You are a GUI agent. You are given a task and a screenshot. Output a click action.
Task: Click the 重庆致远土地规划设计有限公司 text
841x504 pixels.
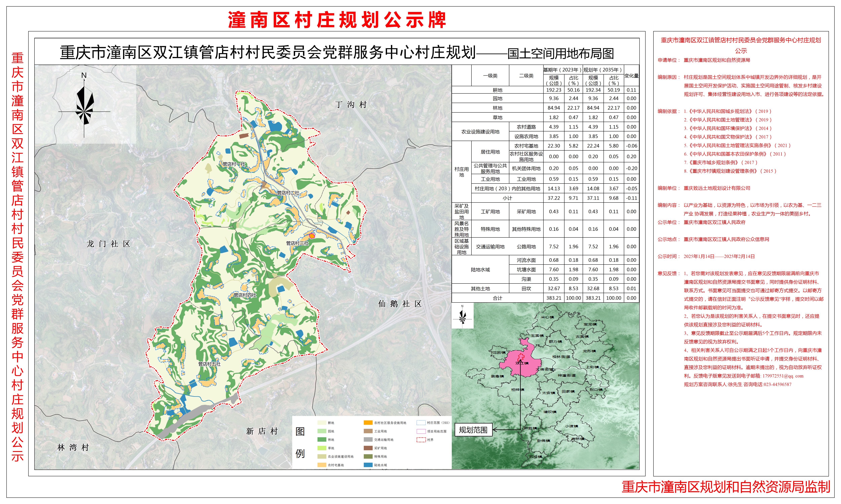pos(717,188)
